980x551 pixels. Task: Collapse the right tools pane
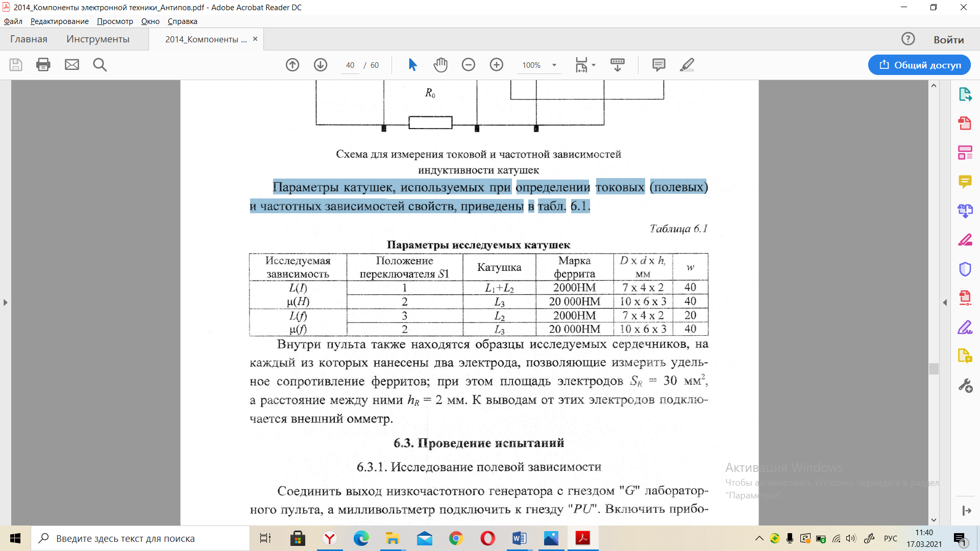(945, 303)
